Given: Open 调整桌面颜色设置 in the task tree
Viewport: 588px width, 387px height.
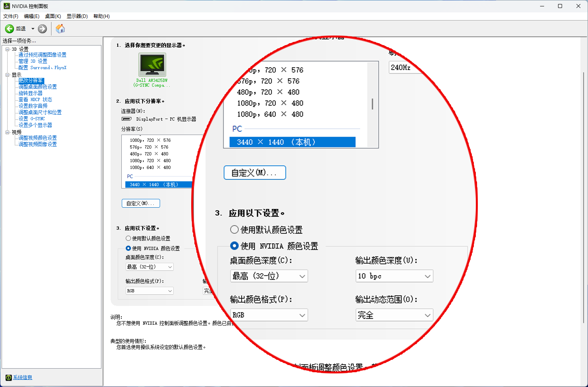Looking at the screenshot, I should coord(38,87).
